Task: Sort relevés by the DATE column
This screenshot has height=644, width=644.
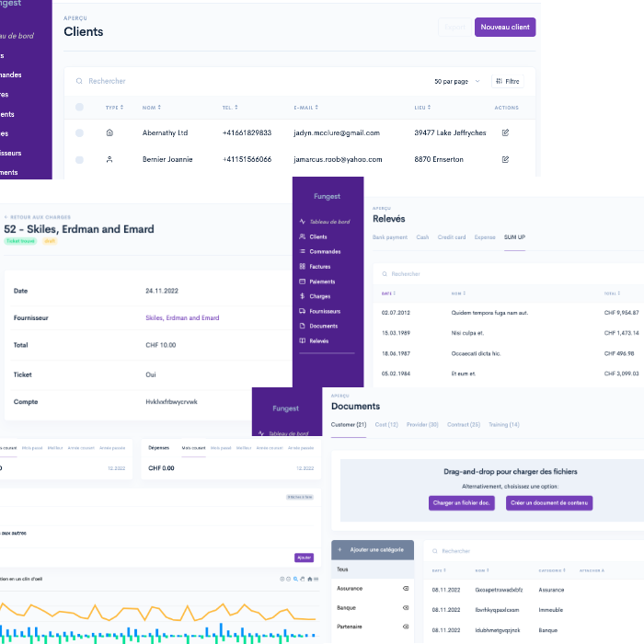Action: tap(388, 293)
